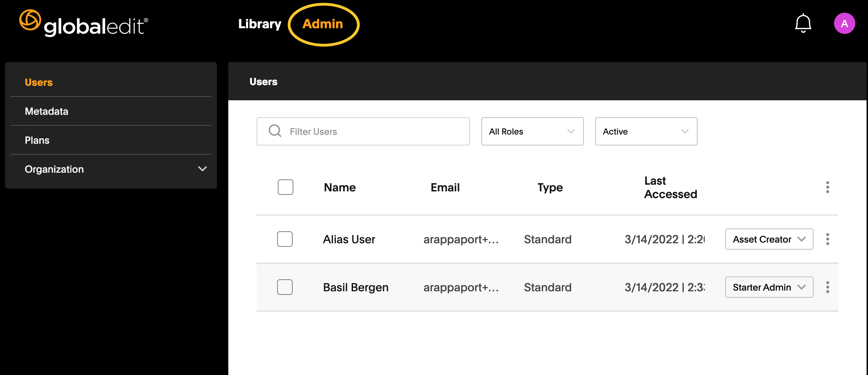The height and width of the screenshot is (375, 868).
Task: Go to the Plans page
Action: 37,140
